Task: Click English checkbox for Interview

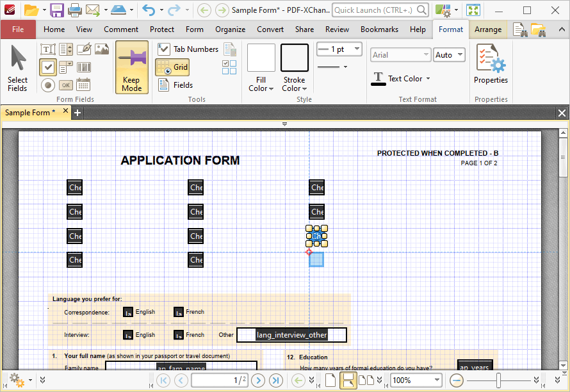Action: (128, 335)
